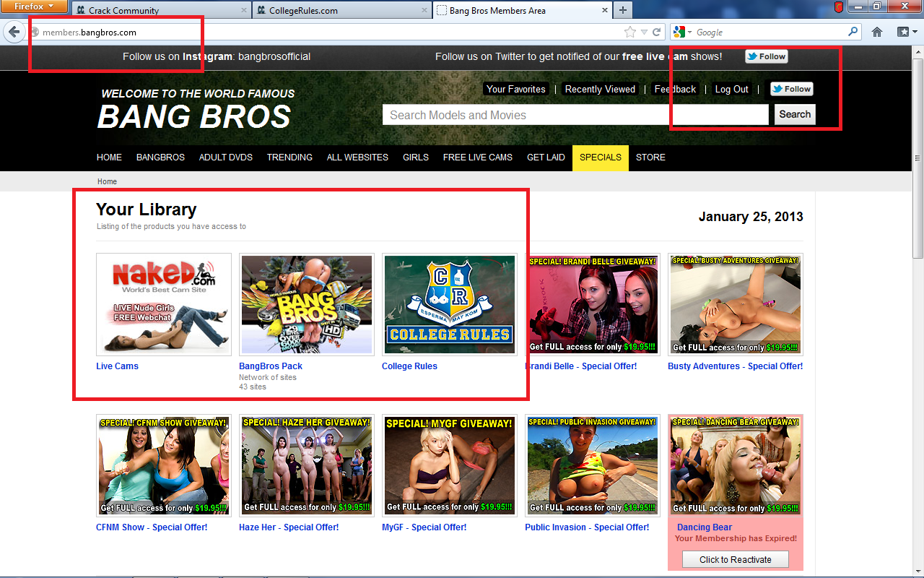Viewport: 924px width, 578px height.
Task: Open the Public Invasion - Special Offer link
Action: click(x=587, y=527)
